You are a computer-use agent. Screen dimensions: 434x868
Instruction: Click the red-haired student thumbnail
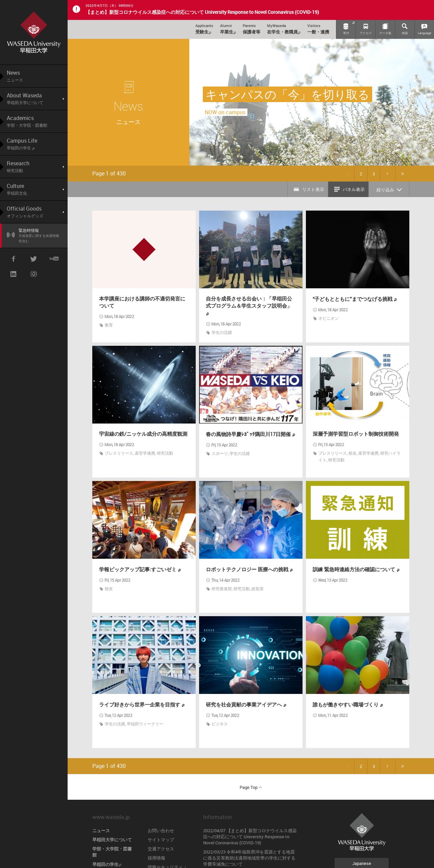(144, 655)
